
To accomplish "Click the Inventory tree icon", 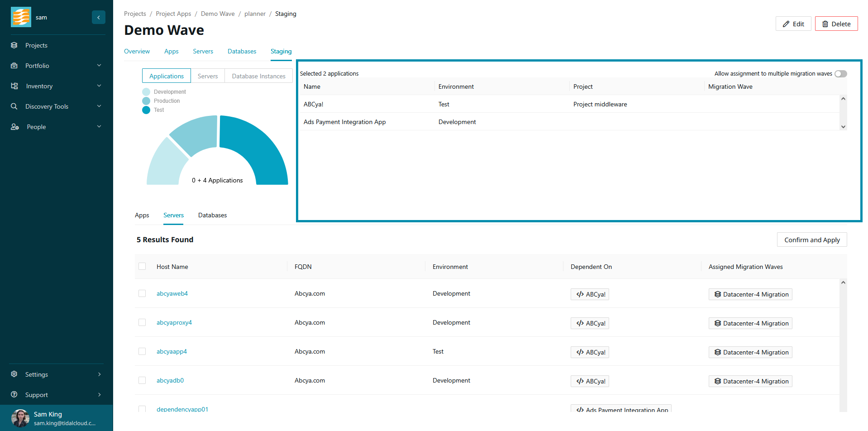I will pyautogui.click(x=14, y=86).
